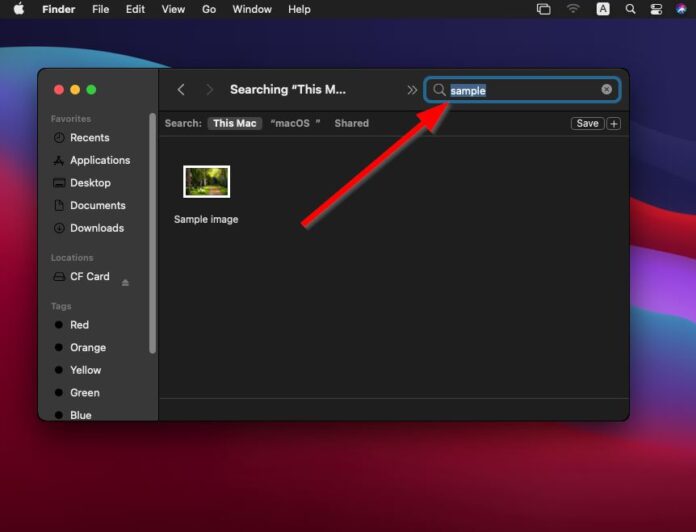This screenshot has height=532, width=696.
Task: Select the Sample image thumbnail
Action: 206,181
